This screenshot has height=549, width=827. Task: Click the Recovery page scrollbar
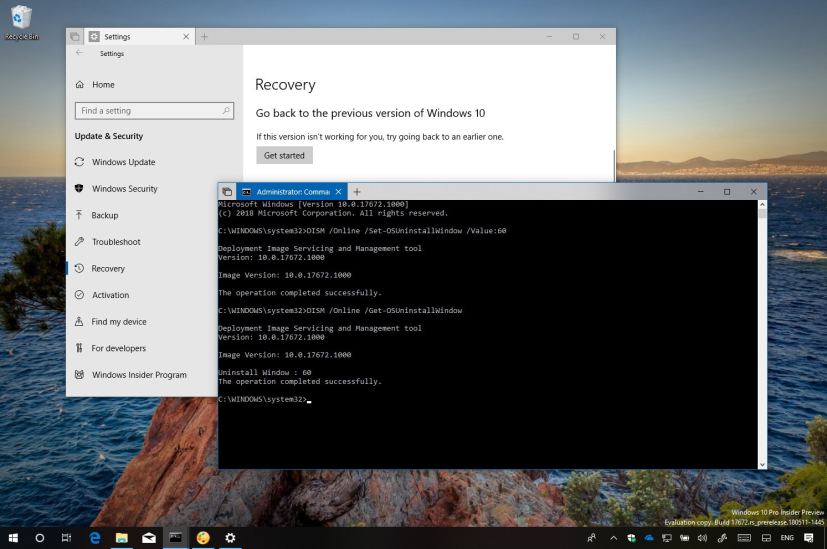(x=614, y=165)
